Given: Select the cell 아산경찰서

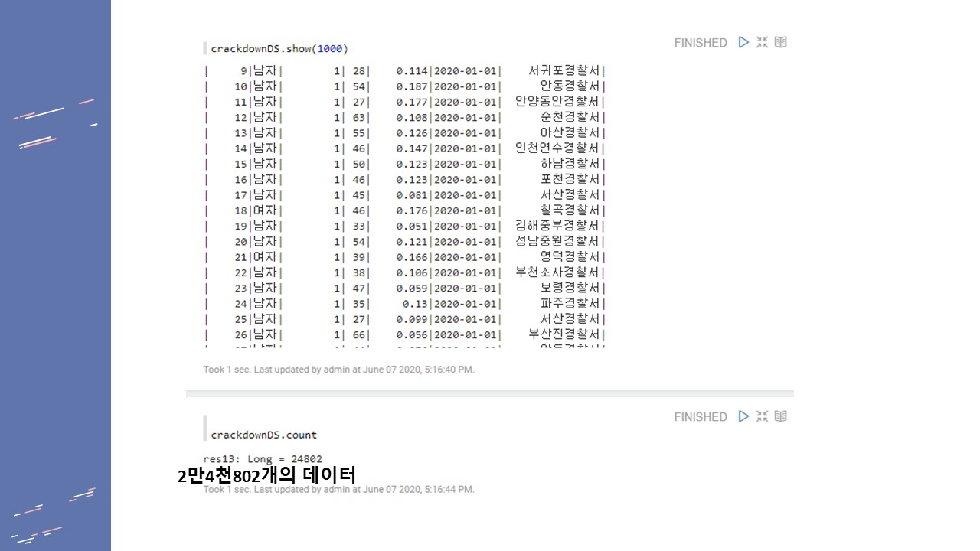Looking at the screenshot, I should click(570, 132).
